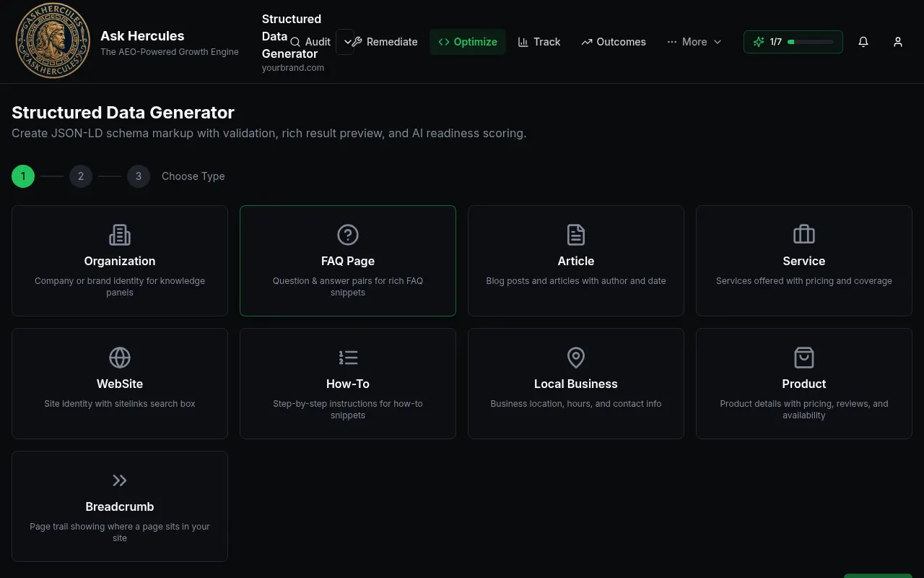
Task: Open the Audit tab
Action: 310,42
